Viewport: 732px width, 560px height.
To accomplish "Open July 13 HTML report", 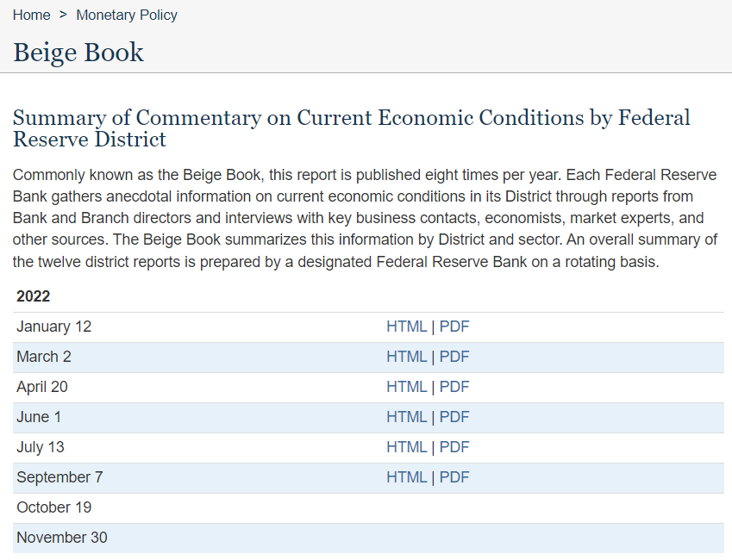I will (406, 447).
